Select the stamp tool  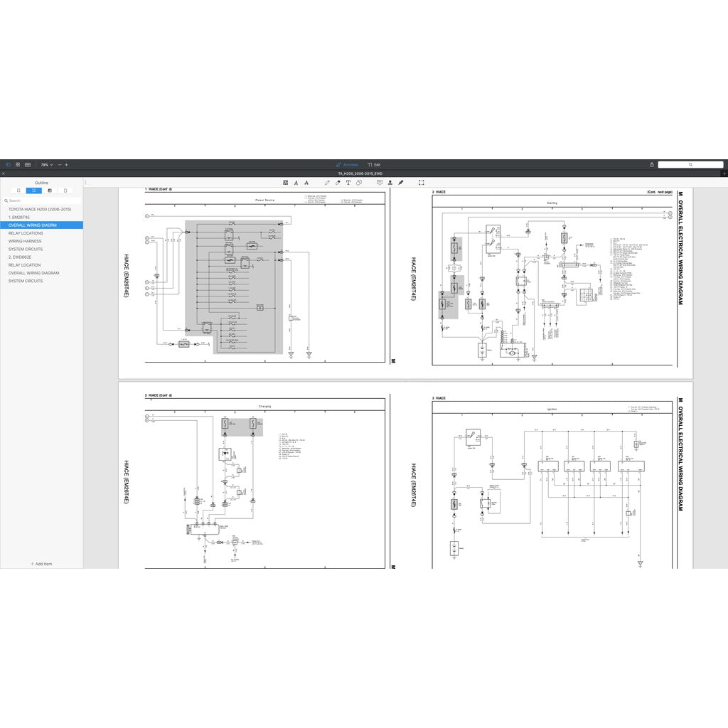tap(390, 183)
